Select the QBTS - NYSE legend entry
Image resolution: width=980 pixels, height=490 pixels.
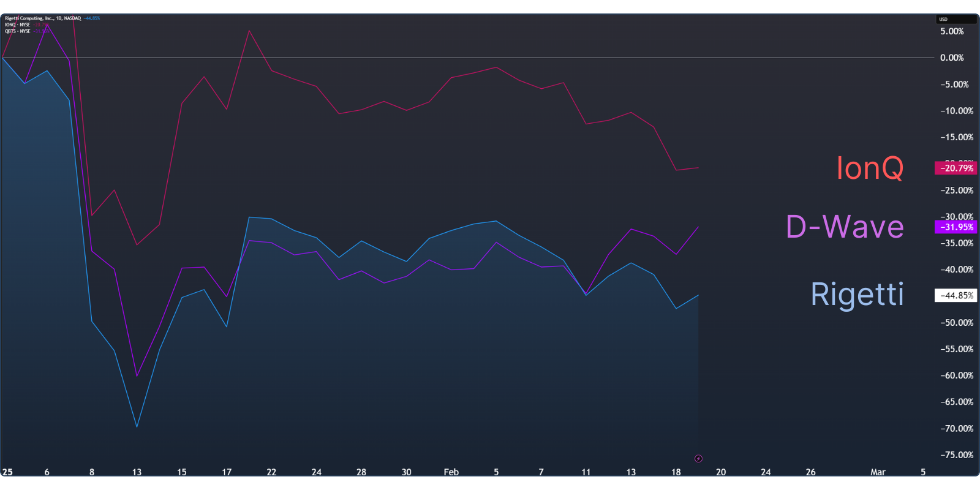point(18,31)
